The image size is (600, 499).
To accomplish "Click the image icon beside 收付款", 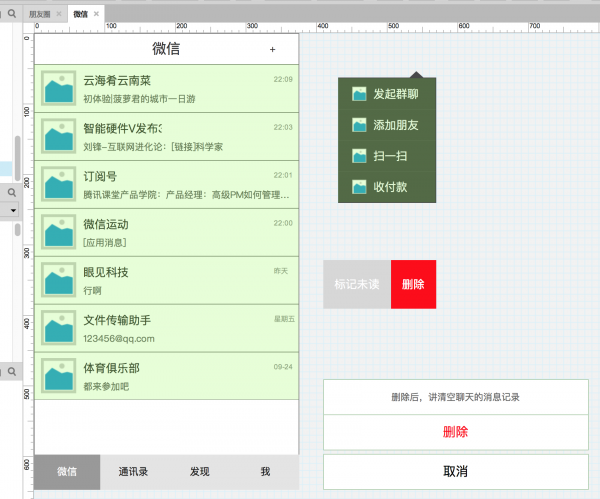I will [359, 187].
